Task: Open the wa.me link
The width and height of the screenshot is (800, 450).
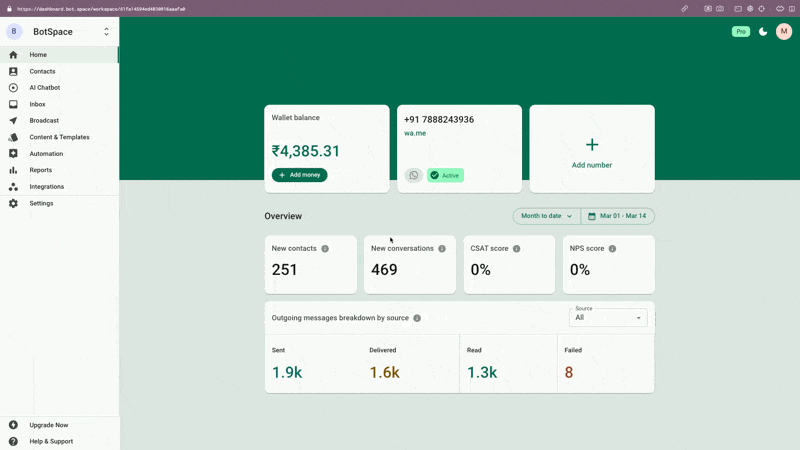Action: (x=415, y=133)
